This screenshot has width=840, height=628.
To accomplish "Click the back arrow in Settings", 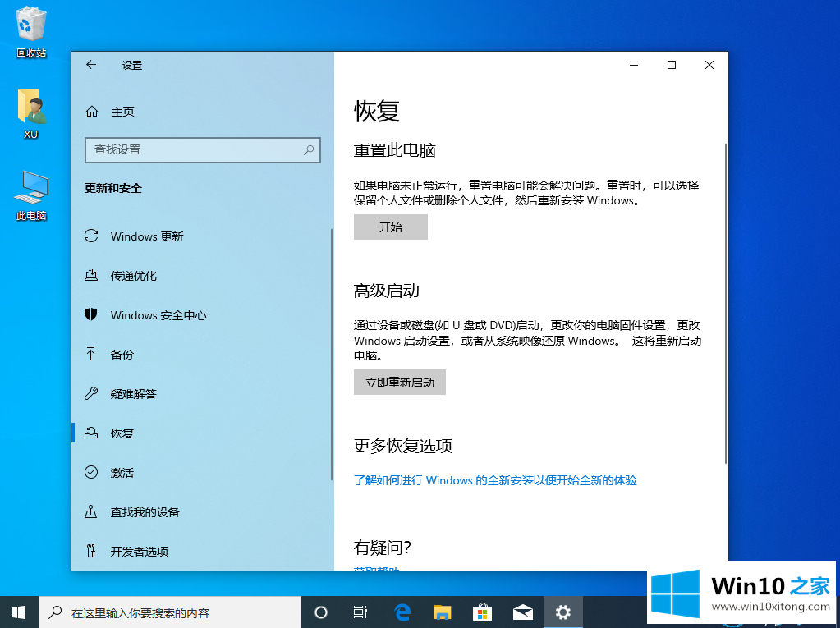I will point(91,65).
